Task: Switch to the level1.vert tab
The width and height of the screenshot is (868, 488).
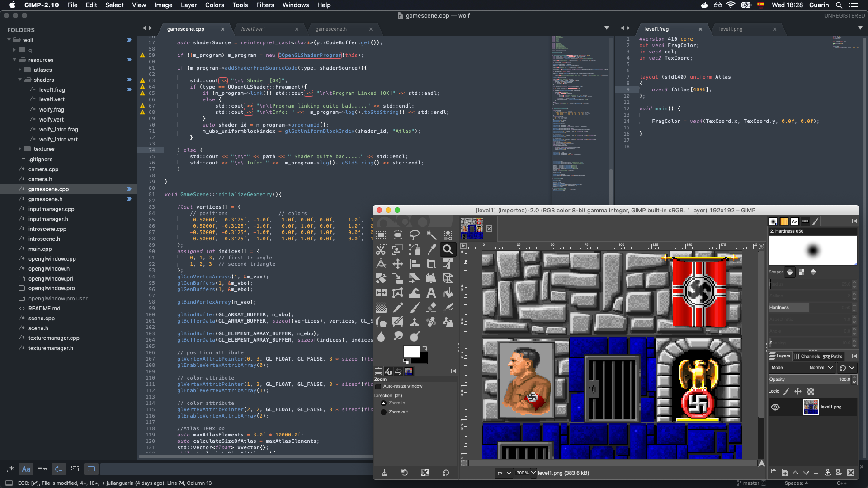Action: coord(253,29)
